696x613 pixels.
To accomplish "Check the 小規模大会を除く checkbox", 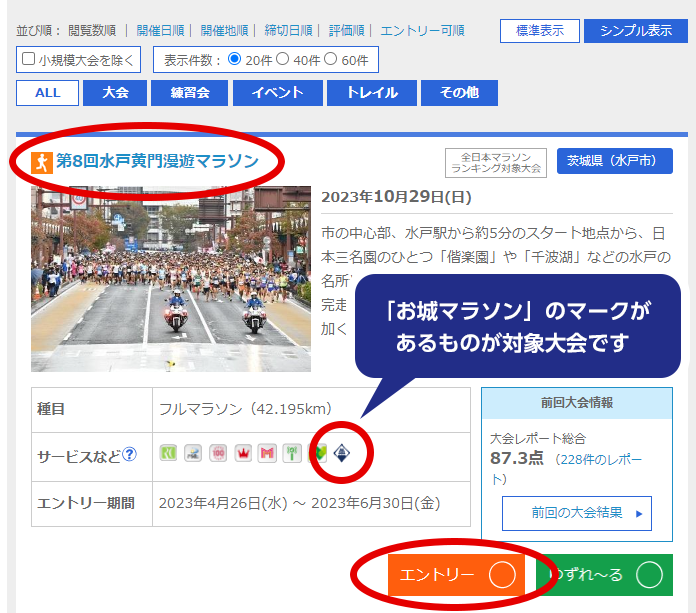I will point(28,60).
